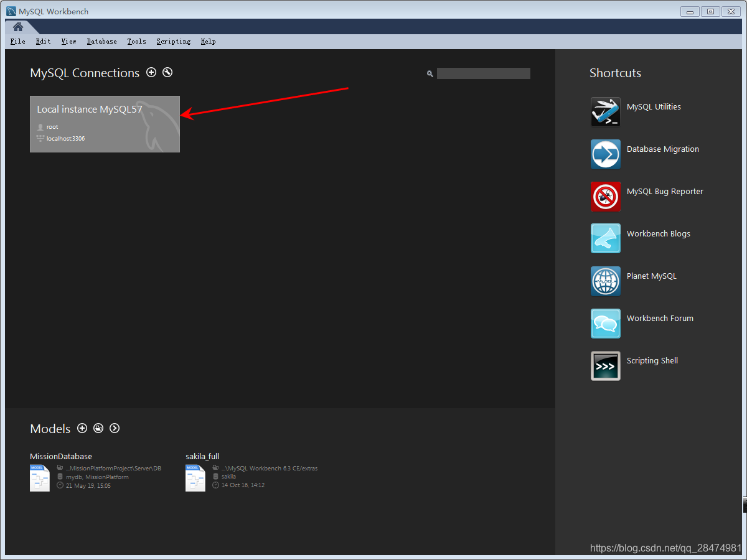This screenshot has width=747, height=560.
Task: Click the MySQL Bug Reporter label
Action: (x=665, y=192)
